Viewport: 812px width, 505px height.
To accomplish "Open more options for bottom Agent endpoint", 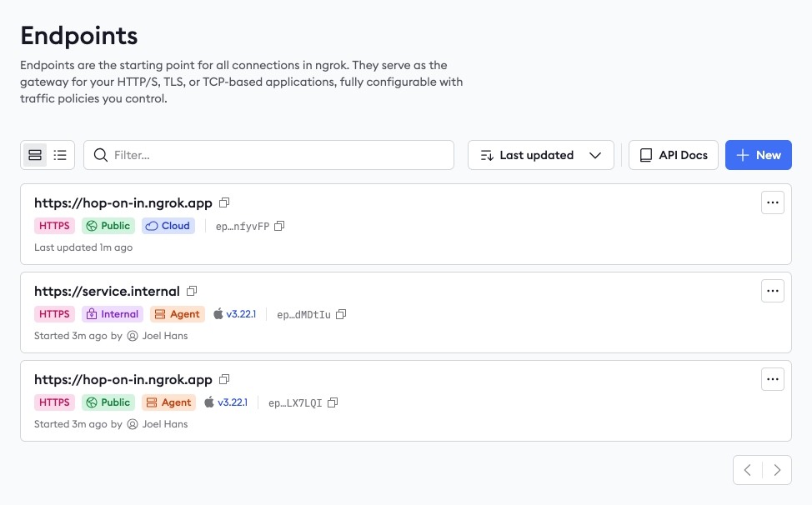I will coord(772,379).
